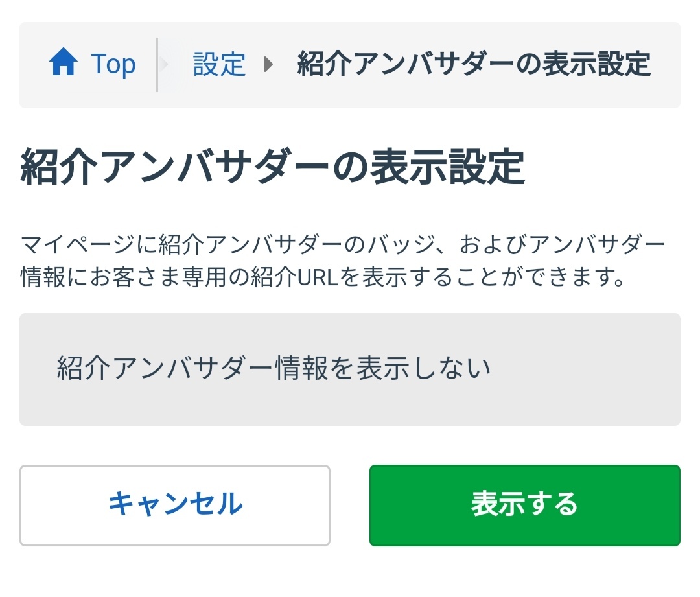The width and height of the screenshot is (700, 597).
Task: Click empty right end of breadcrumb bar
Action: pos(666,64)
